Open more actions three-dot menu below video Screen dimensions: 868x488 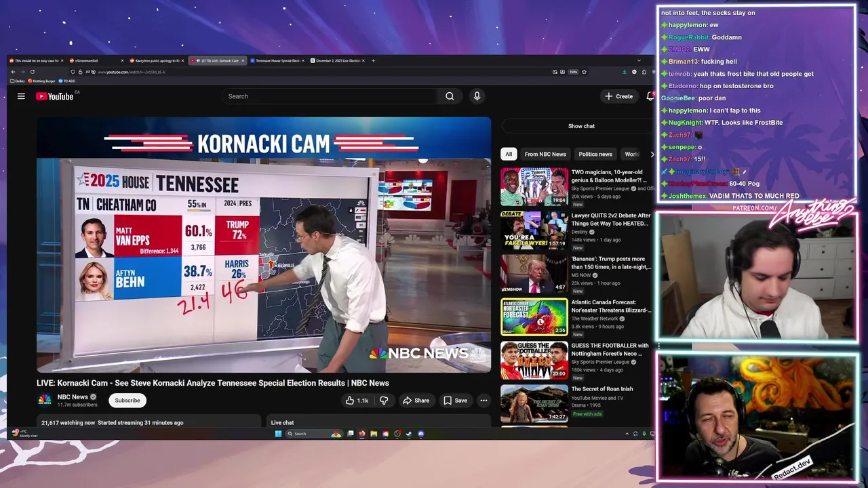click(484, 401)
